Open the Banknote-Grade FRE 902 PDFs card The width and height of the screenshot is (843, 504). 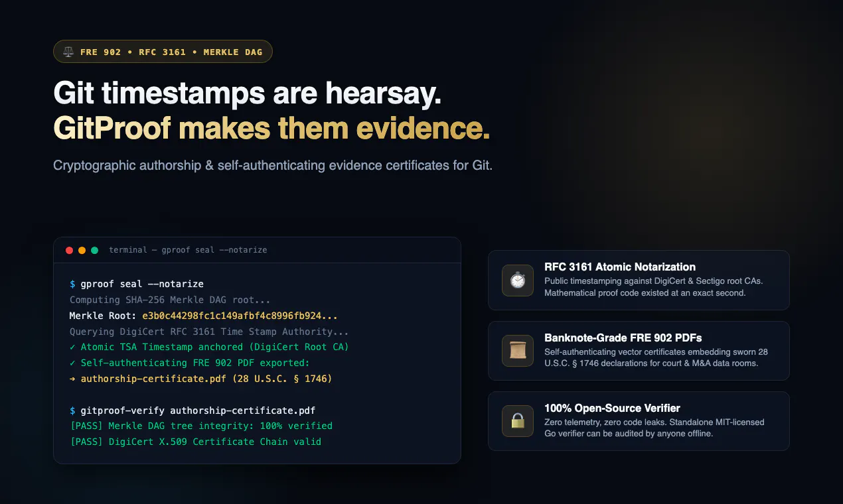639,351
